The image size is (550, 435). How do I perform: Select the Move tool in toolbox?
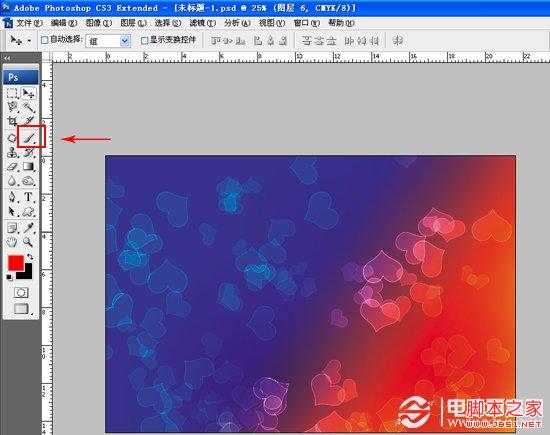click(28, 93)
